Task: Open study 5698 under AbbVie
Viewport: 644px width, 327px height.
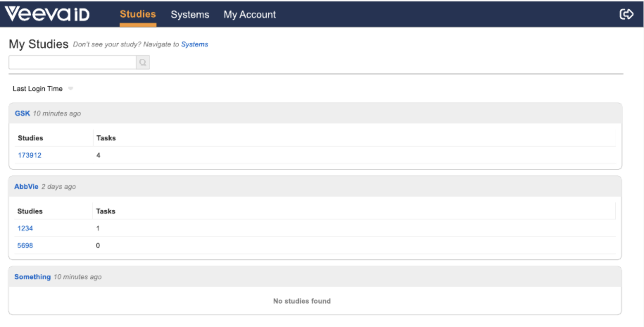Action: click(x=25, y=246)
